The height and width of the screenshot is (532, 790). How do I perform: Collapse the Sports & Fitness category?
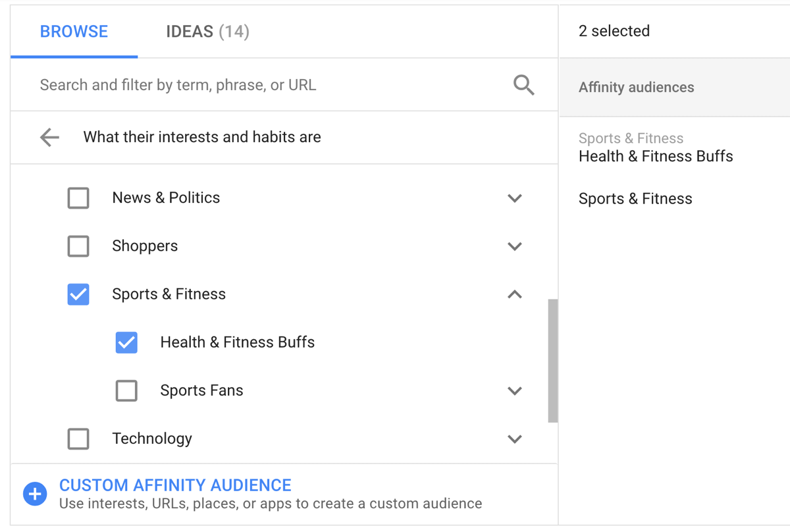515,294
